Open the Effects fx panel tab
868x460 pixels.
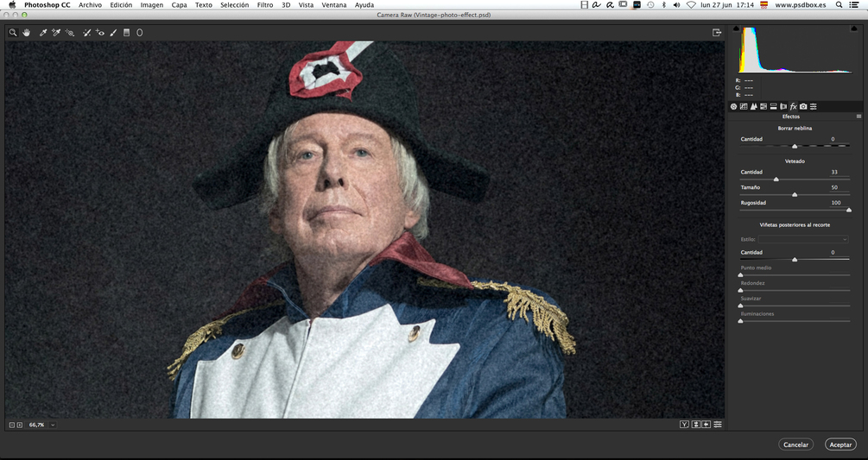click(793, 106)
